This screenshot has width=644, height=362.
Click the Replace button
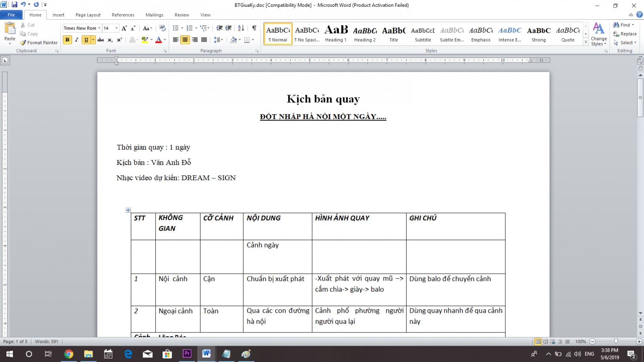tap(625, 34)
